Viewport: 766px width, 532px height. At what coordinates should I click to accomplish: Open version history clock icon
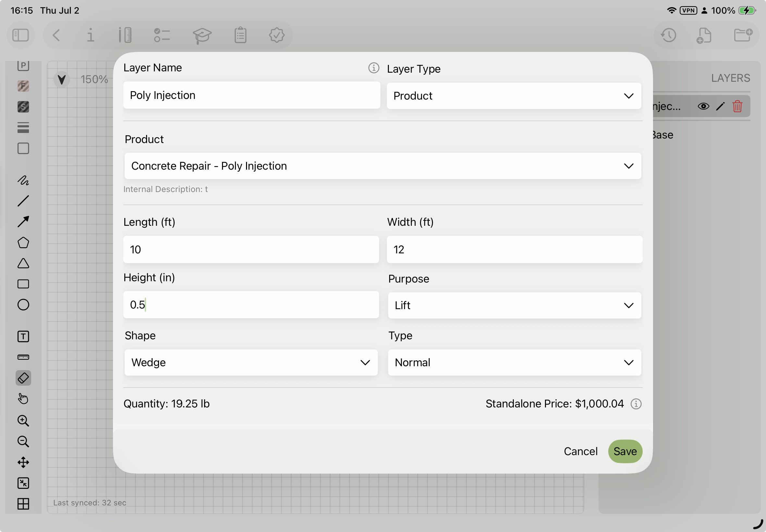click(668, 35)
